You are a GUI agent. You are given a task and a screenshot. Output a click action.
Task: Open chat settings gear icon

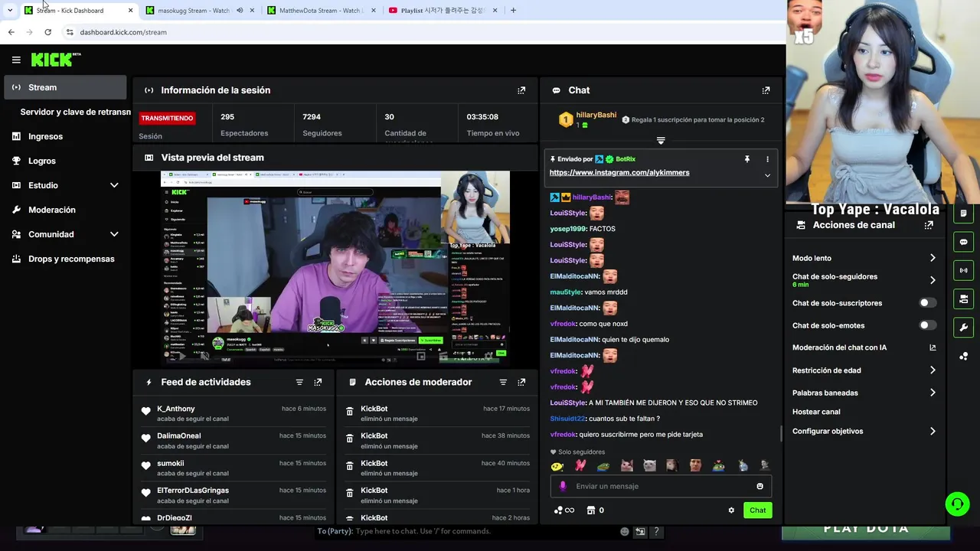coord(731,510)
